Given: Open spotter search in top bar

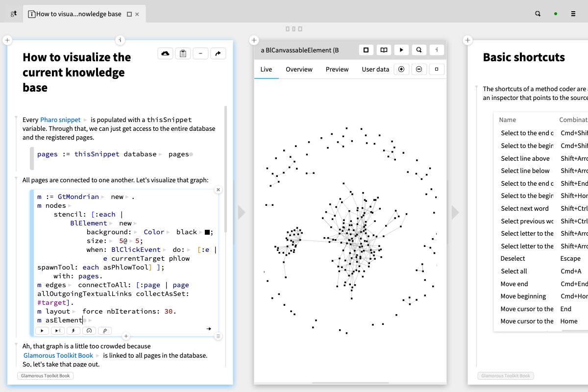Looking at the screenshot, I should pyautogui.click(x=538, y=14).
